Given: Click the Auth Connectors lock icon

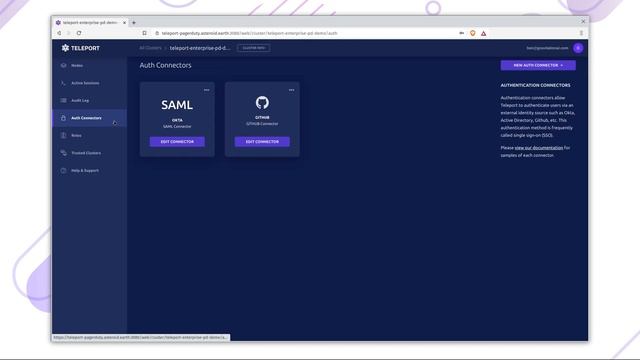Looking at the screenshot, I should 63,118.
